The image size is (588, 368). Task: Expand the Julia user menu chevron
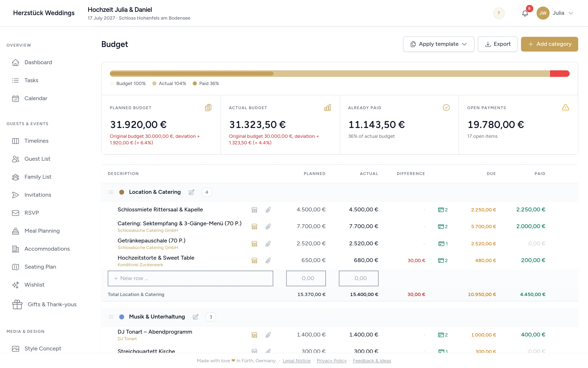571,13
